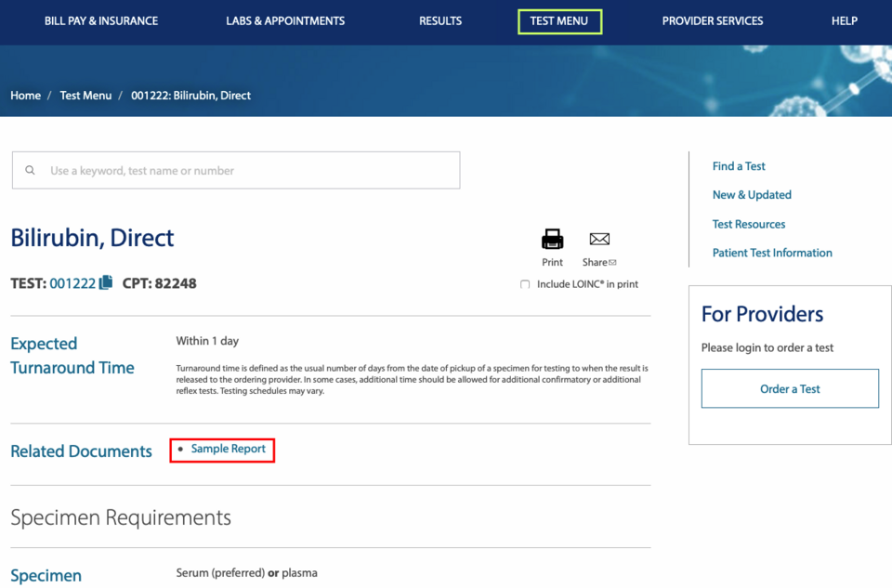
Task: Open the RESULTS navigation item
Action: (439, 20)
